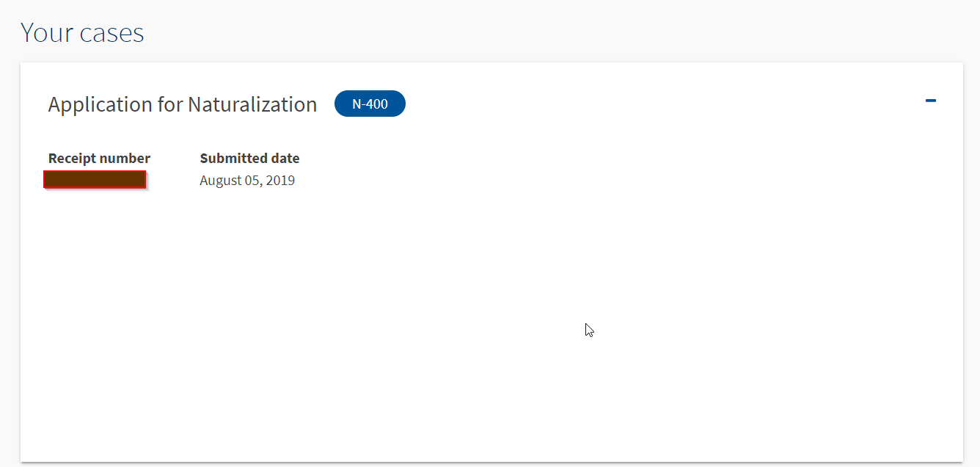This screenshot has width=980, height=467.
Task: Click the minus icon on the case card
Action: [x=931, y=101]
